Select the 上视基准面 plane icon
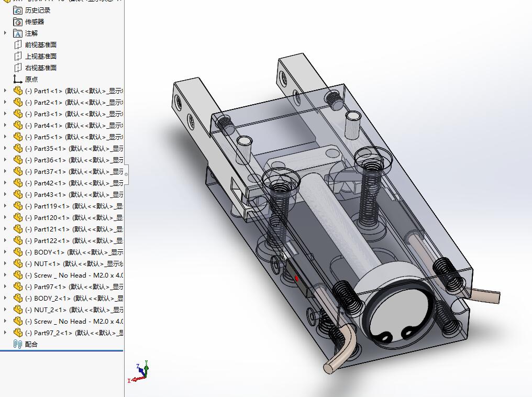The height and width of the screenshot is (397, 532). coord(18,57)
